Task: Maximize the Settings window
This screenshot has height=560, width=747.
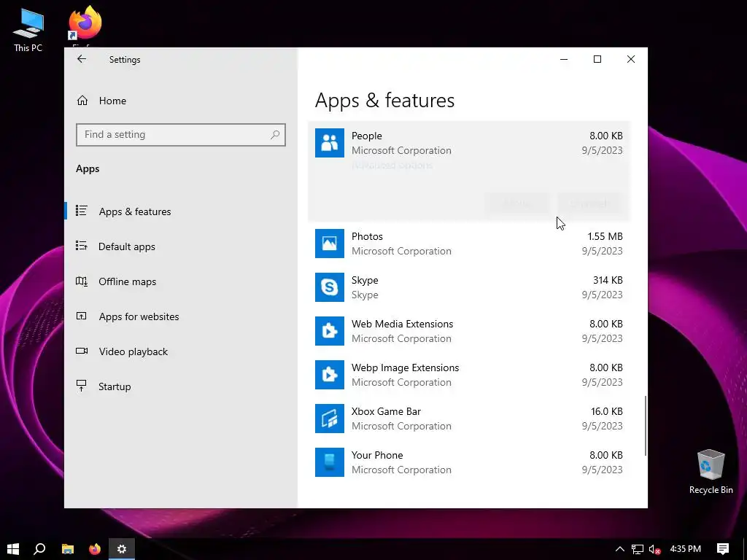Action: [597, 59]
